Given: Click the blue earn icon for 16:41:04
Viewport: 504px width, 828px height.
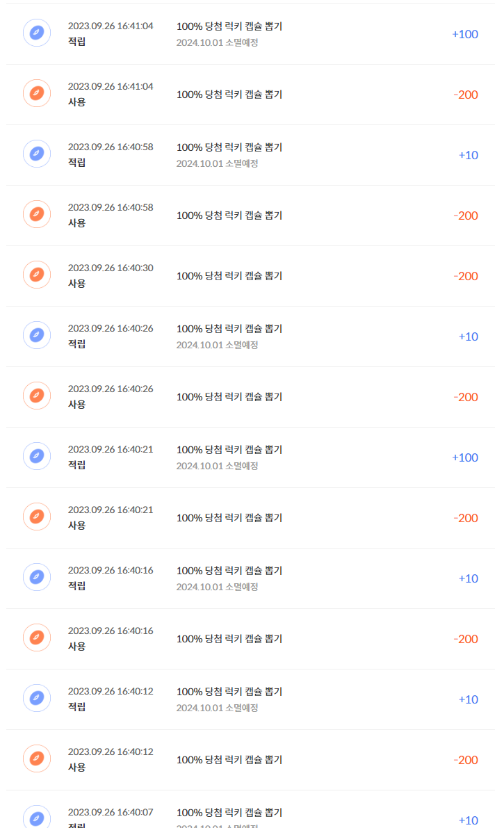Looking at the screenshot, I should pos(37,33).
